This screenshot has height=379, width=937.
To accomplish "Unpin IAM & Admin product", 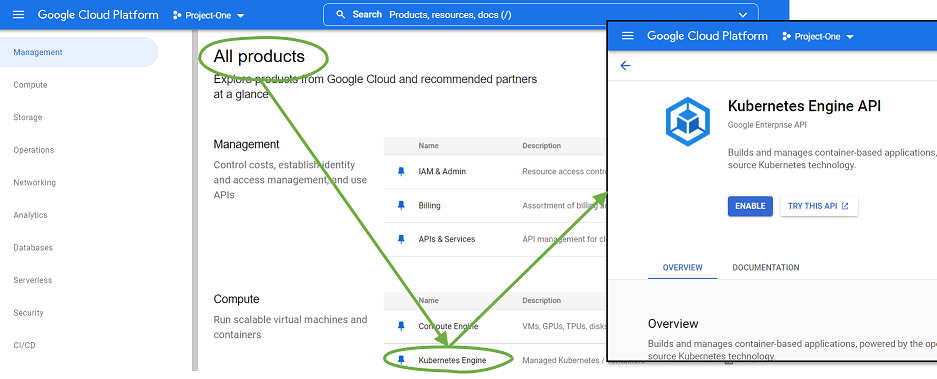I will coord(401,172).
